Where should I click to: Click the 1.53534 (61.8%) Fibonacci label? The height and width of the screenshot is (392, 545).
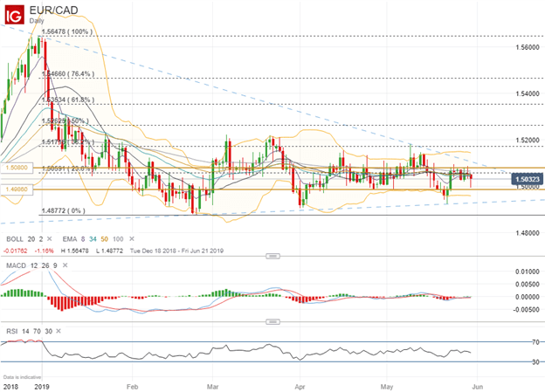coord(68,100)
